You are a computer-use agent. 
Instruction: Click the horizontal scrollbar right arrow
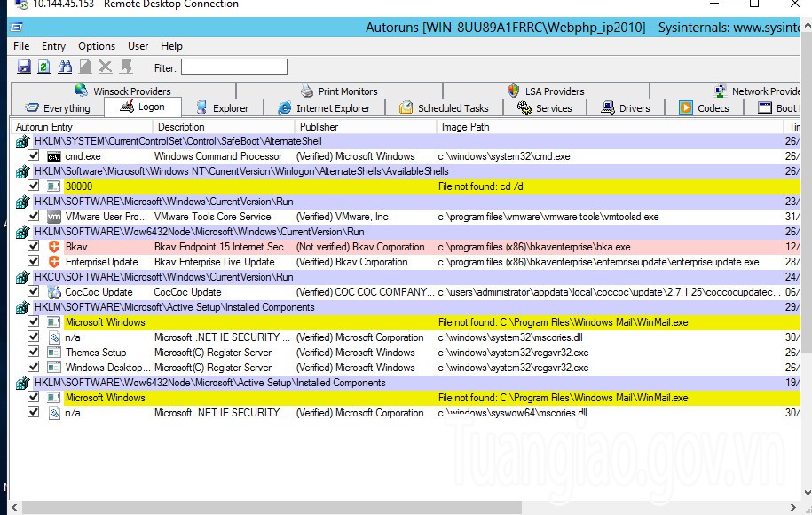pos(792,507)
